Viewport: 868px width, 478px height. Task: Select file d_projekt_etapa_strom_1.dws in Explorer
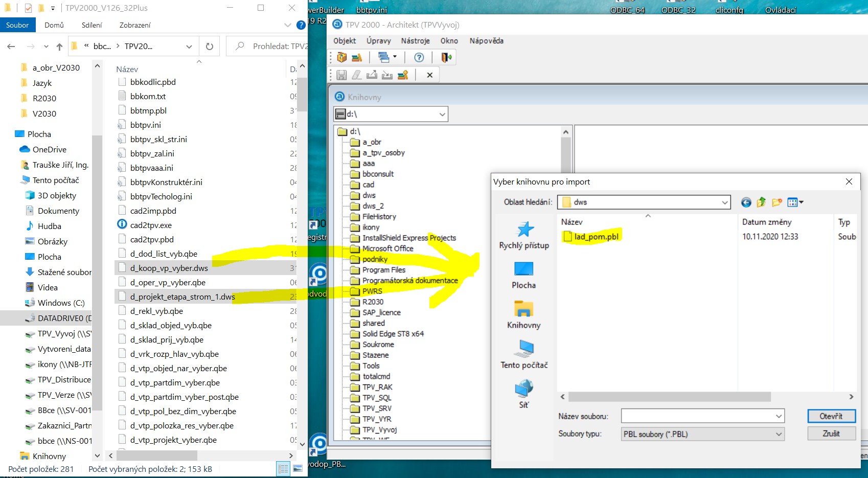point(182,297)
